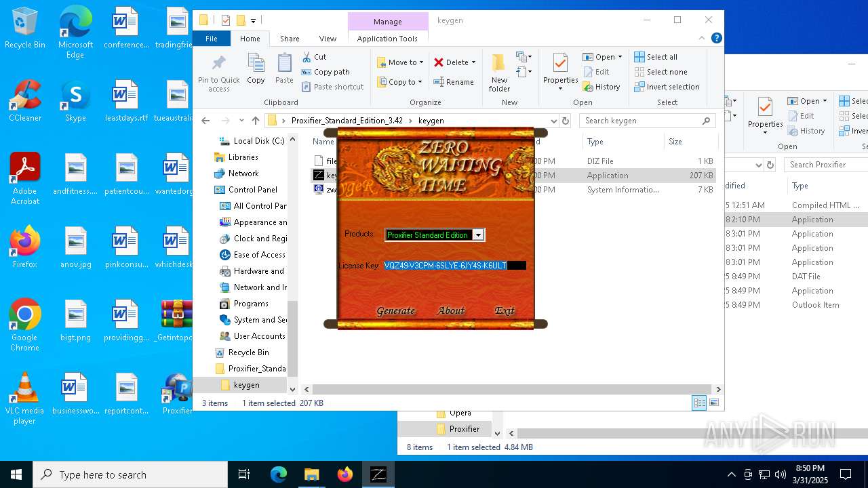Click Select all in ribbon
Screen dimensions: 868x488
point(656,57)
